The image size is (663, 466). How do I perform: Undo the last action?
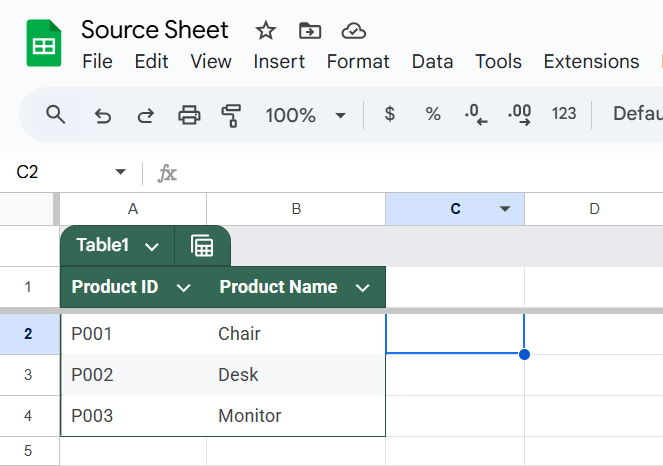pos(103,115)
